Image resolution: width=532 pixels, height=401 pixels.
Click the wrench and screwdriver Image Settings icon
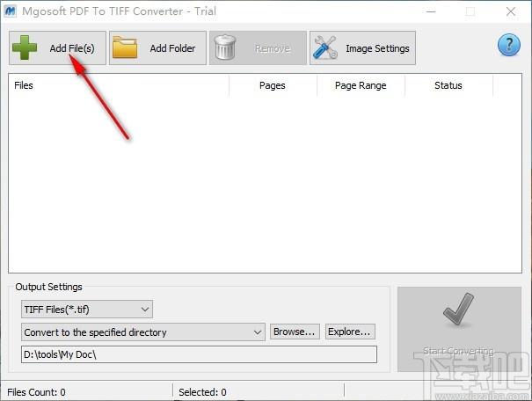click(x=325, y=47)
